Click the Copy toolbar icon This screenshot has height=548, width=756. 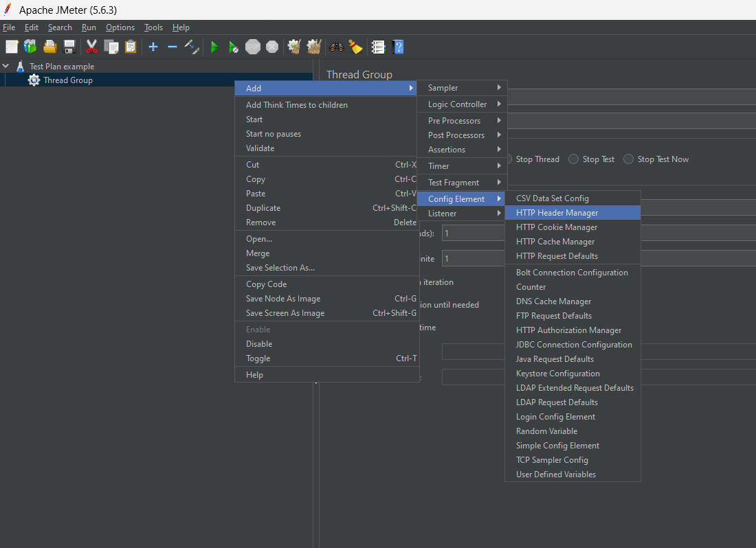[111, 47]
